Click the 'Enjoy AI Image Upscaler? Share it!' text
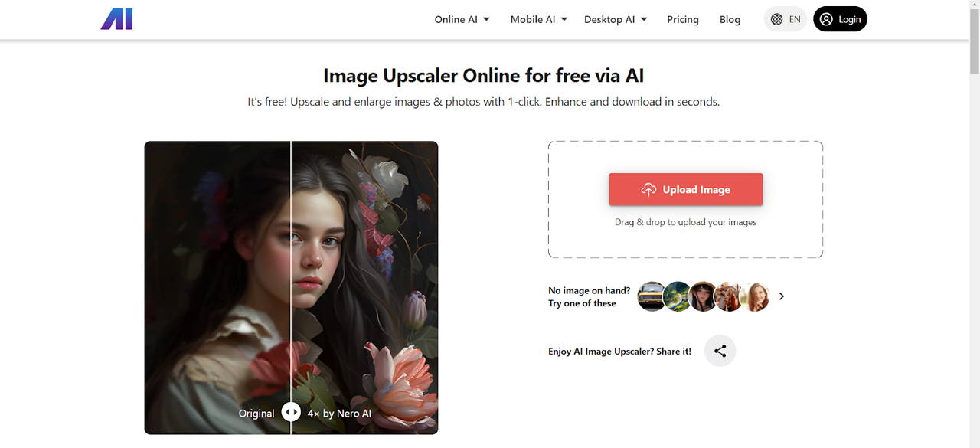 [x=619, y=352]
